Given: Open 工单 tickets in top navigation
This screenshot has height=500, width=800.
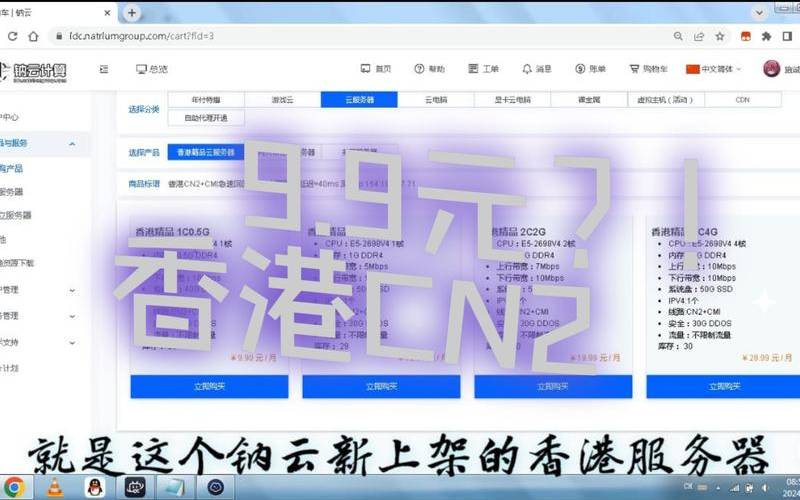Looking at the screenshot, I should [x=483, y=69].
